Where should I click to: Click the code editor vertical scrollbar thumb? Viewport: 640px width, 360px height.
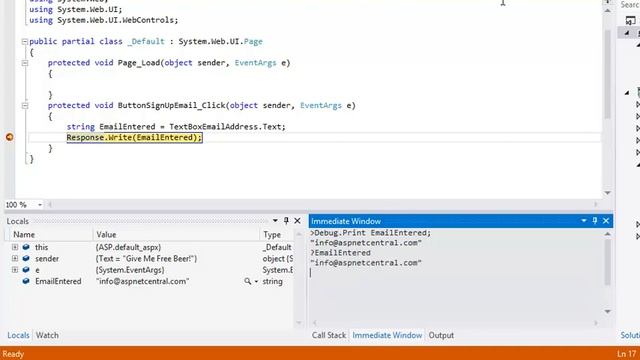608,73
